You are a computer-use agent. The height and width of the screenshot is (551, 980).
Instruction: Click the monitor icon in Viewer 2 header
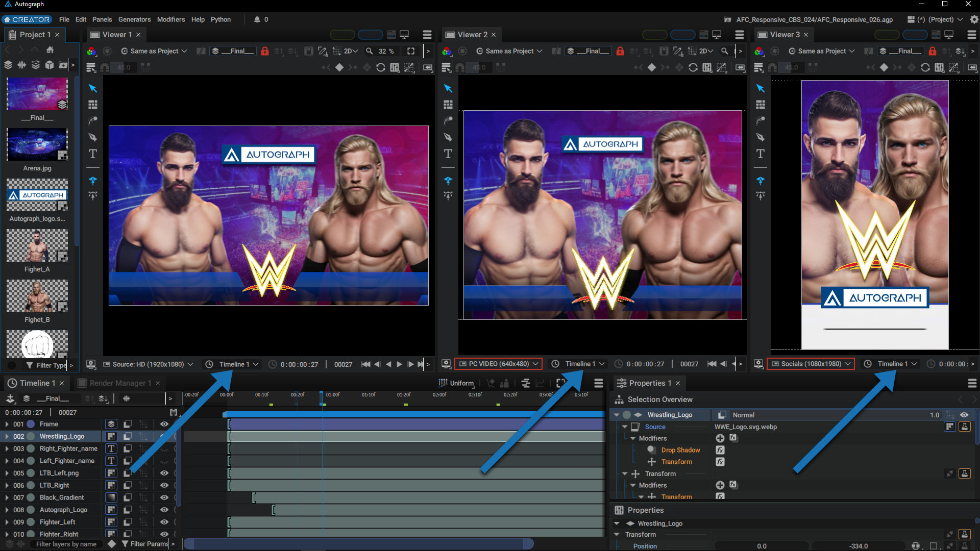tap(717, 35)
